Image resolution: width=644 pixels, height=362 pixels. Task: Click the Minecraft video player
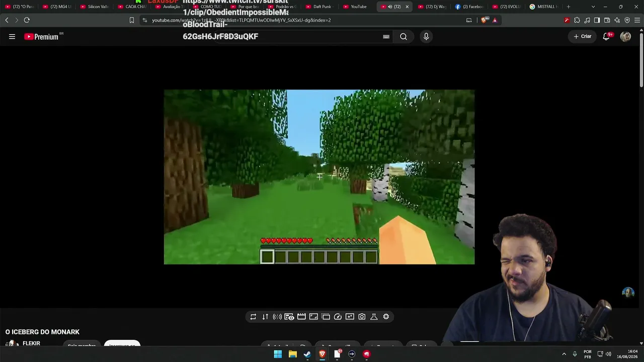coord(319,177)
